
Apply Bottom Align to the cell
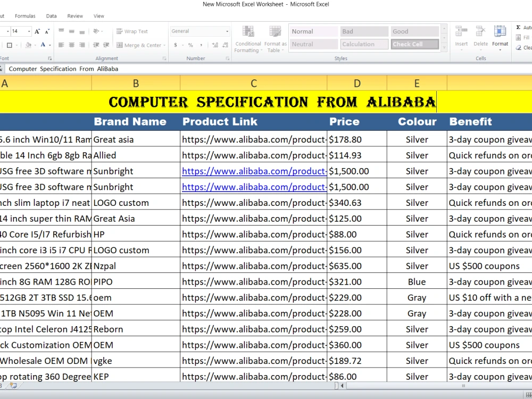click(82, 31)
